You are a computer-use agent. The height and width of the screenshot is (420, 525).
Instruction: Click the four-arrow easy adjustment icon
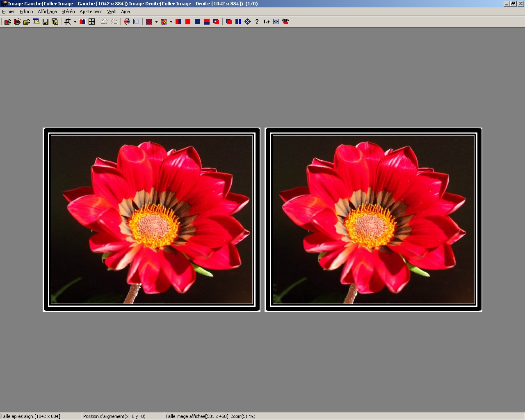coord(92,22)
